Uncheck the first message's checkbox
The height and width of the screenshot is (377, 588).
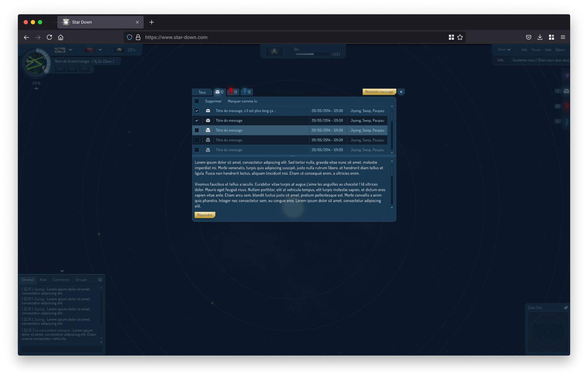pyautogui.click(x=197, y=111)
